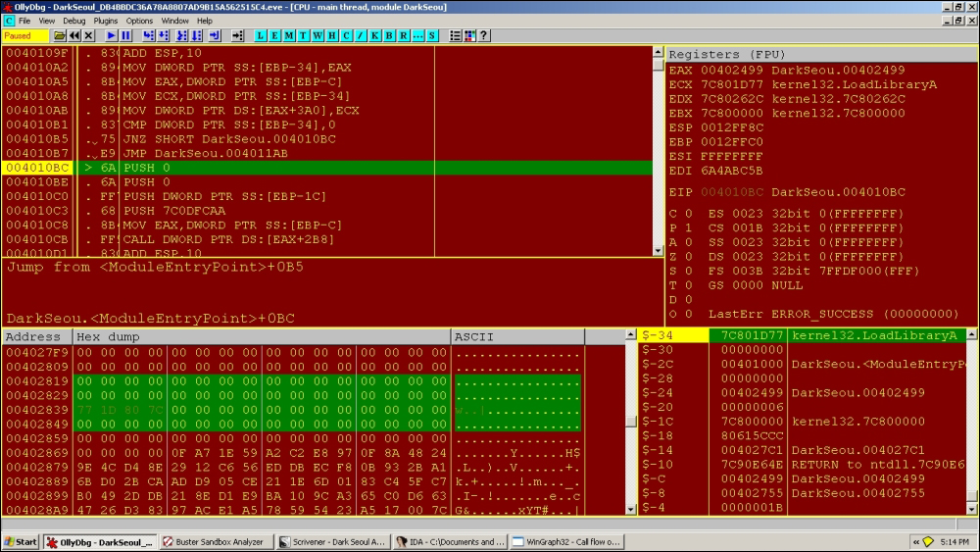The height and width of the screenshot is (552, 980).
Task: Click the Restart program rewind icon
Action: (x=74, y=35)
